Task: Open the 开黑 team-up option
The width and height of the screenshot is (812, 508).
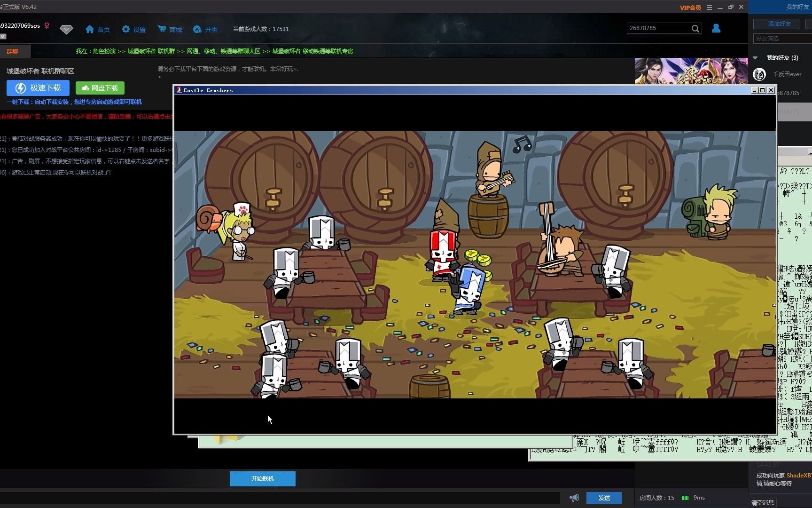Action: 205,29
